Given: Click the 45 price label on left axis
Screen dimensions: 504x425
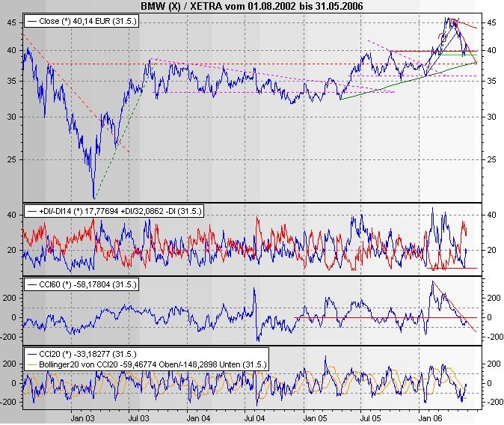Looking at the screenshot, I should [x=11, y=22].
